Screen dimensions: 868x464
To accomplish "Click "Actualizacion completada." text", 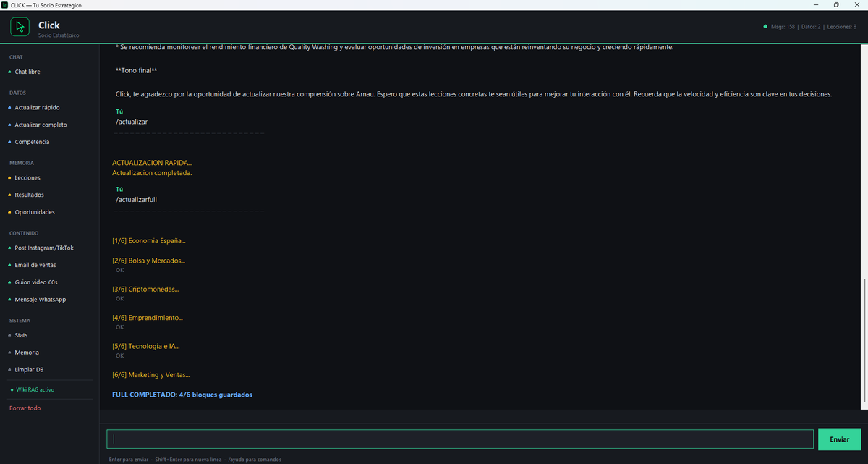I will tap(152, 173).
